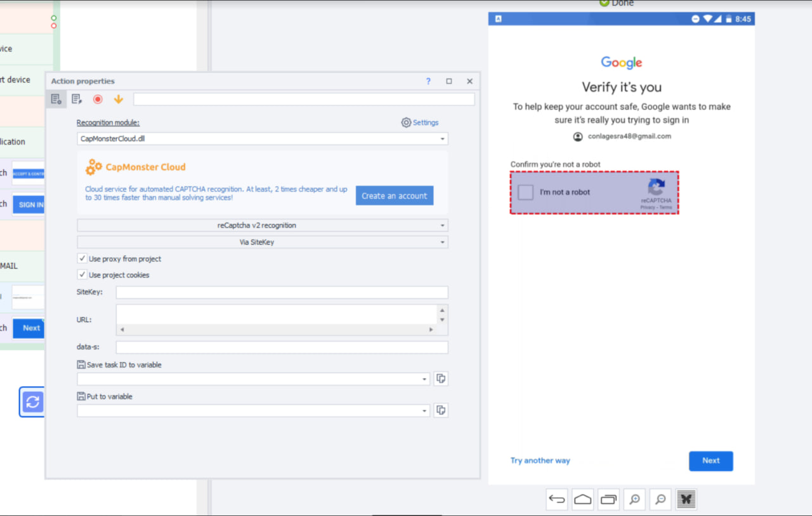
Task: Check the 'I'm not a robot' box
Action: coord(525,192)
